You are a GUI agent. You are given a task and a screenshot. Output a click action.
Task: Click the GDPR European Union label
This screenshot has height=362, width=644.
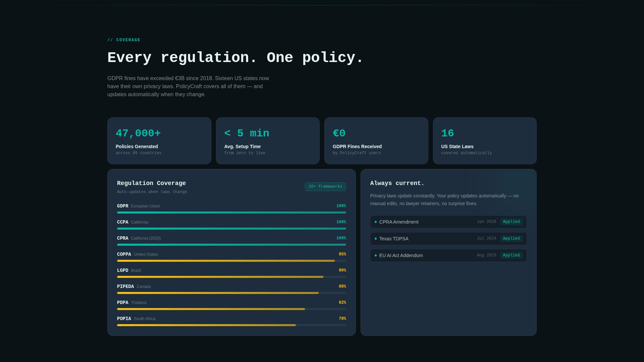click(x=139, y=206)
